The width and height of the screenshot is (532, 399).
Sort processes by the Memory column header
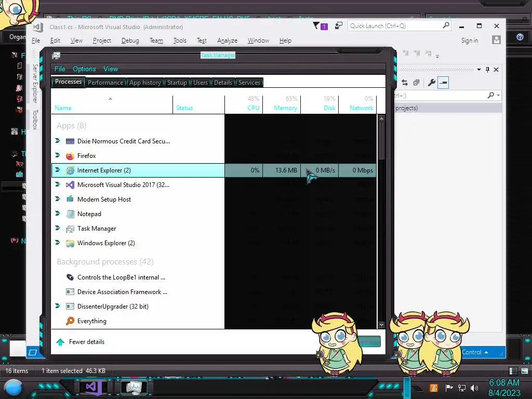click(x=282, y=104)
